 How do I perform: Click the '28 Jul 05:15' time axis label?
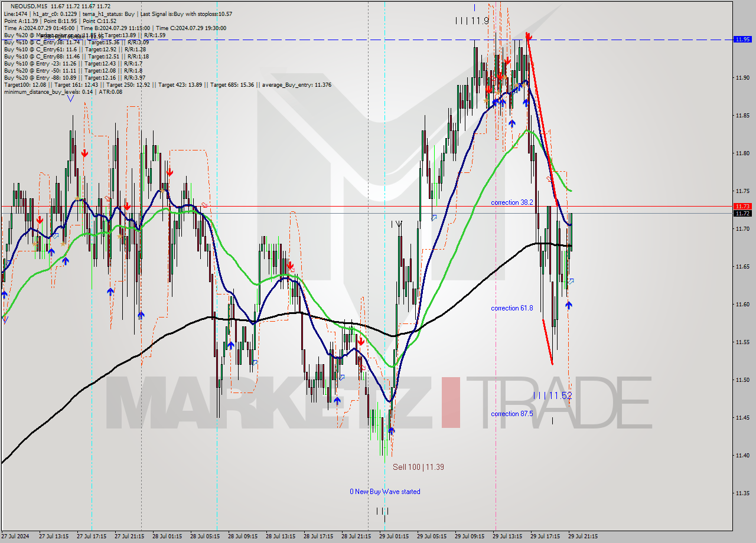tap(205, 537)
